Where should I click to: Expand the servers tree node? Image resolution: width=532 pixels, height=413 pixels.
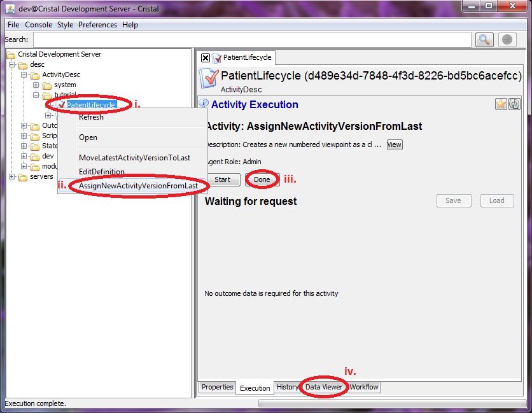[12, 177]
